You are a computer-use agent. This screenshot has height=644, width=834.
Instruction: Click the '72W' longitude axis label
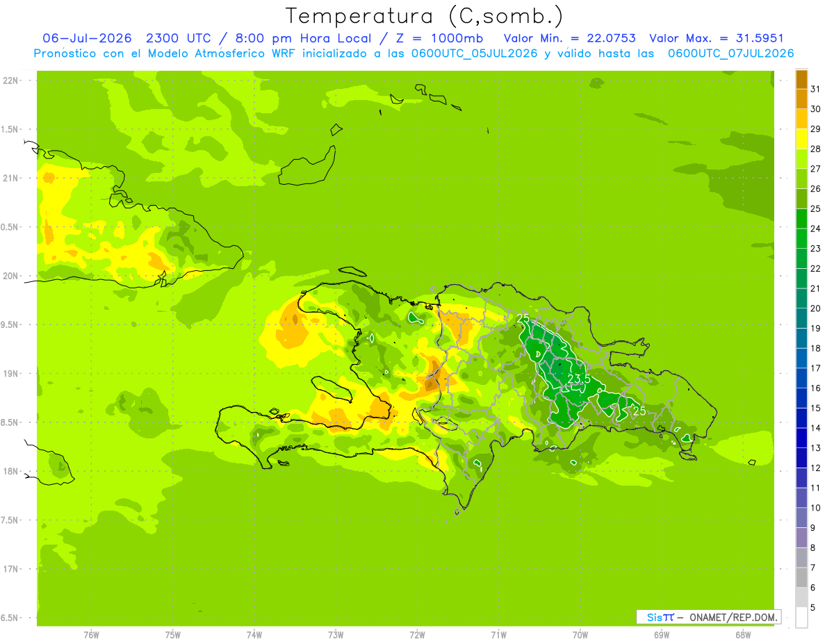pyautogui.click(x=417, y=635)
